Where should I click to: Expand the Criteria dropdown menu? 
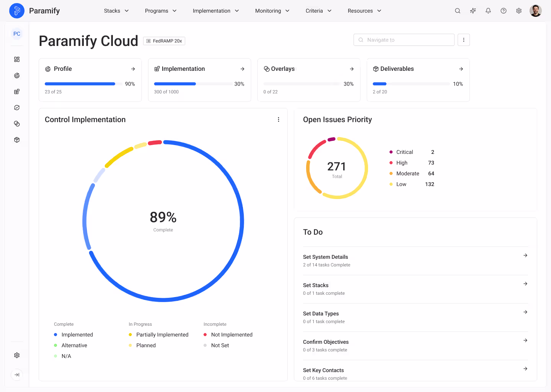click(x=318, y=11)
